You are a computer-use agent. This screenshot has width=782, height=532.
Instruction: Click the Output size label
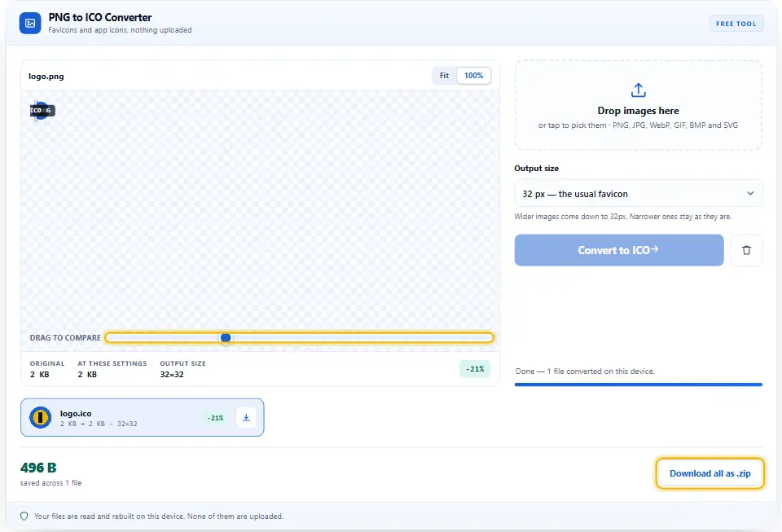tap(536, 168)
